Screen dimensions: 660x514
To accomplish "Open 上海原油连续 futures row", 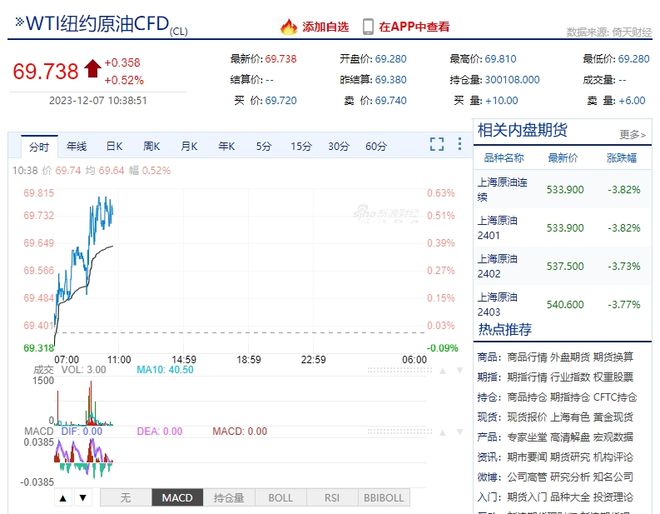I will 563,189.
